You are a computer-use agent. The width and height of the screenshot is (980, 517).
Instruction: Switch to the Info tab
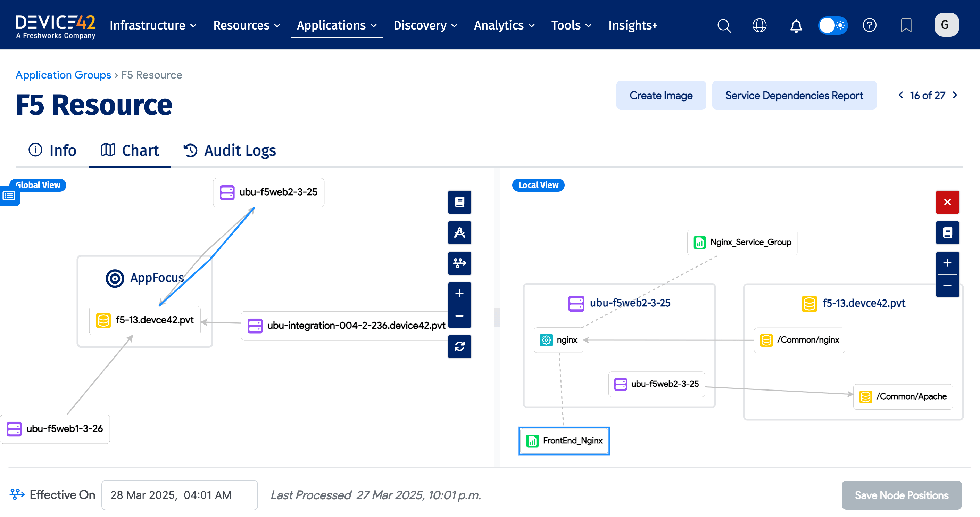pyautogui.click(x=52, y=150)
